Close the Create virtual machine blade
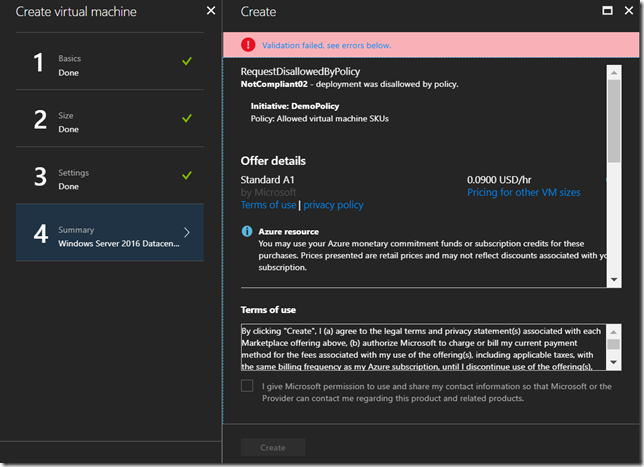644x467 pixels. tap(211, 11)
